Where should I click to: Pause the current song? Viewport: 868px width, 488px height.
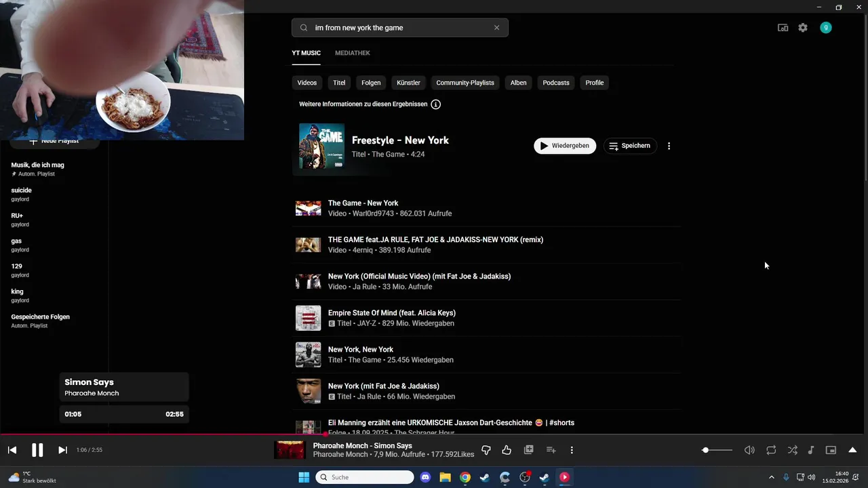click(x=37, y=450)
